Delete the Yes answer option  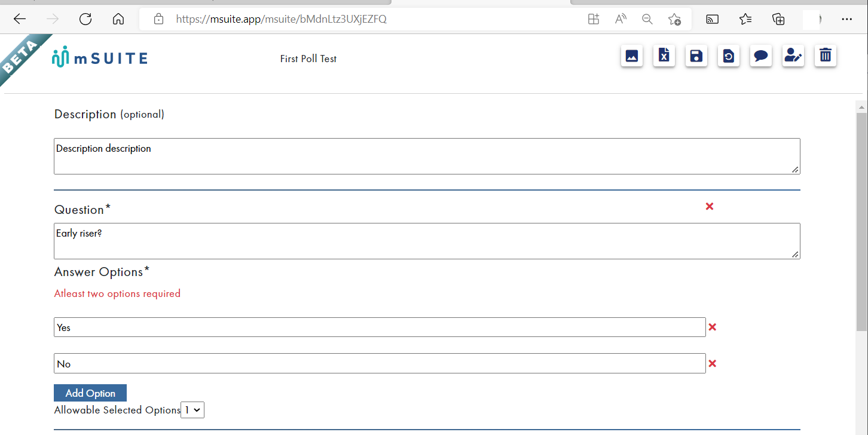click(712, 327)
